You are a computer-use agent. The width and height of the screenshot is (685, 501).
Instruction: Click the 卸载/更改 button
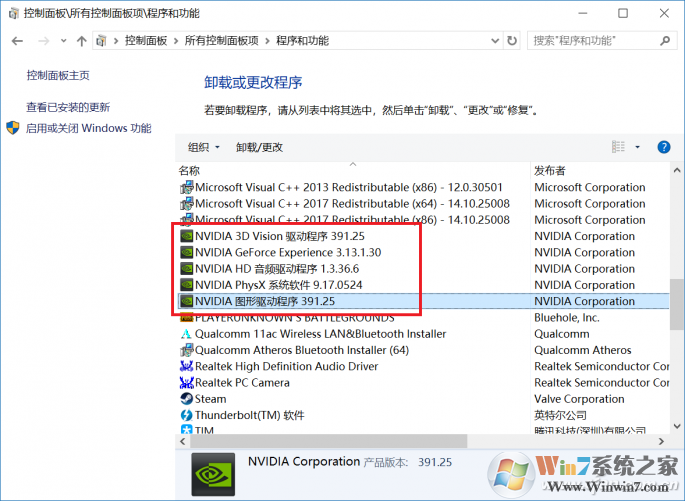(x=259, y=147)
